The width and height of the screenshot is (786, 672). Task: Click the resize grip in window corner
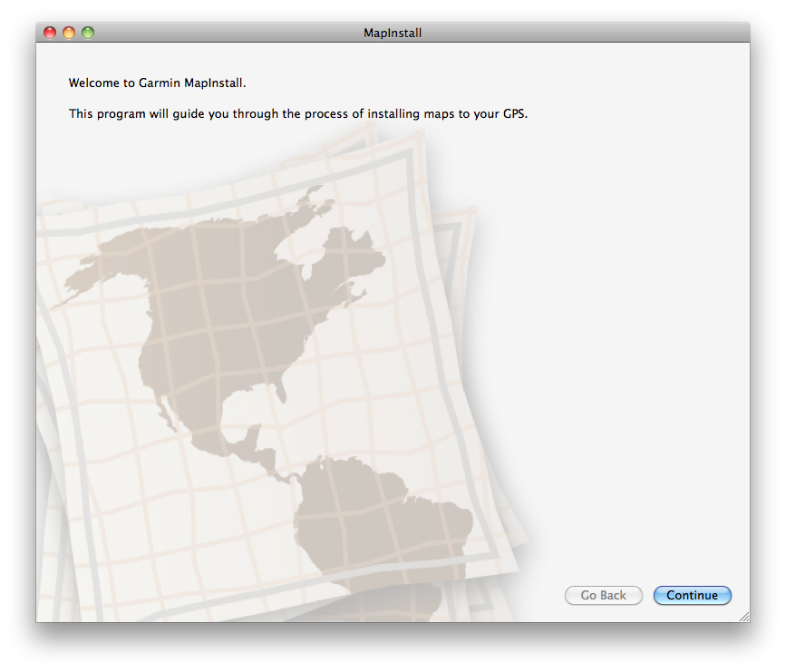pos(744,617)
